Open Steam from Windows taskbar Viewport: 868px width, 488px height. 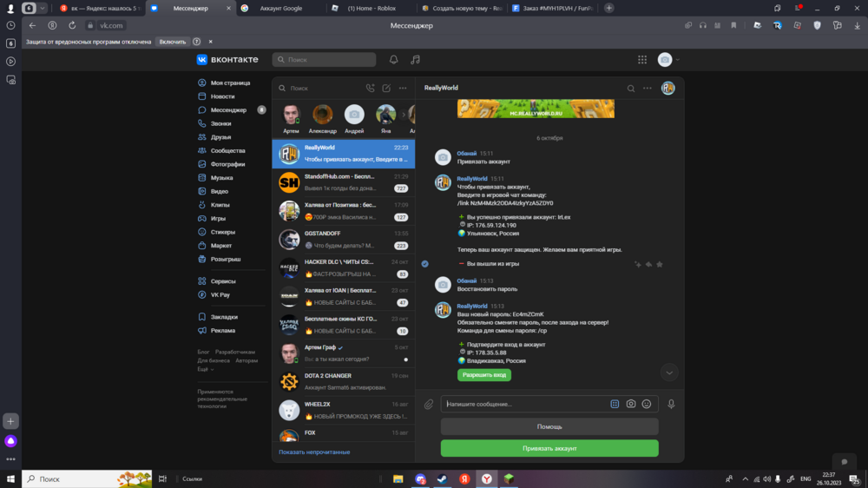[x=442, y=478]
